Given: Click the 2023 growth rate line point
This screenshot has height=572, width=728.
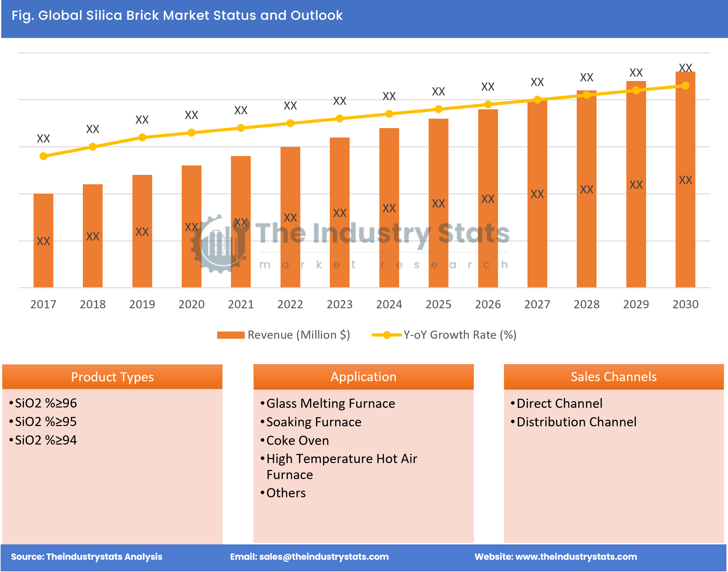Looking at the screenshot, I should pos(340,119).
